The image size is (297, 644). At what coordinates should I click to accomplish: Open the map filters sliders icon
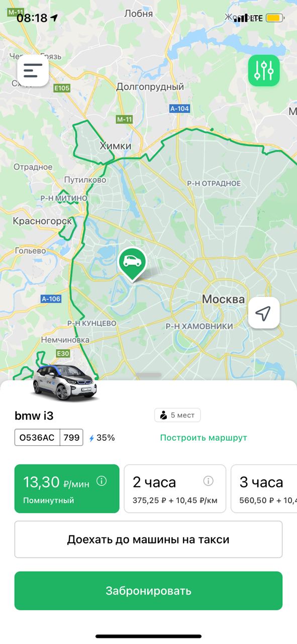[264, 70]
